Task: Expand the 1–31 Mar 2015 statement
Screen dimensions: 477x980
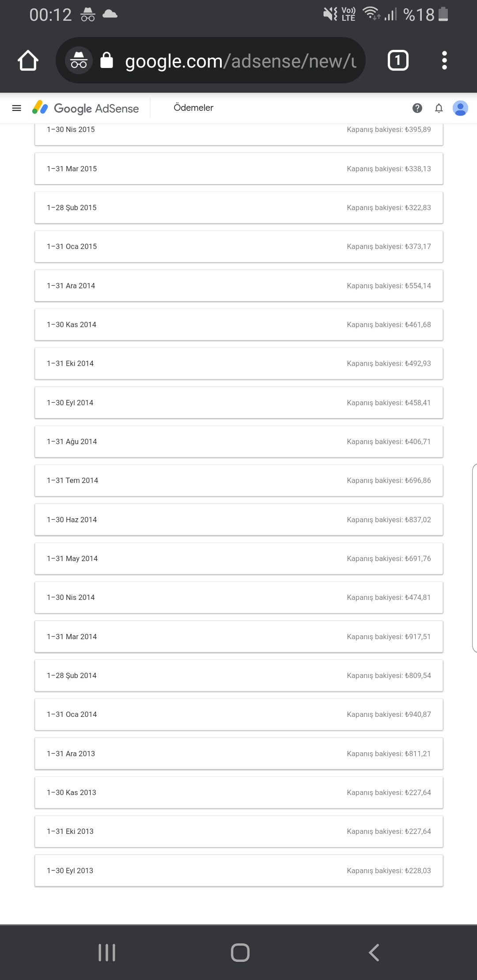Action: (239, 169)
